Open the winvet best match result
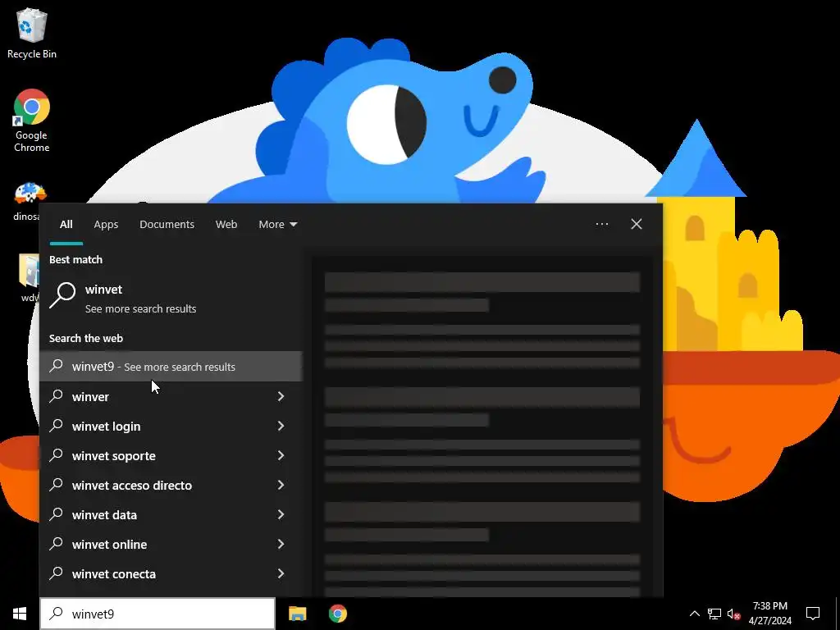Image resolution: width=840 pixels, height=630 pixels. [171, 299]
